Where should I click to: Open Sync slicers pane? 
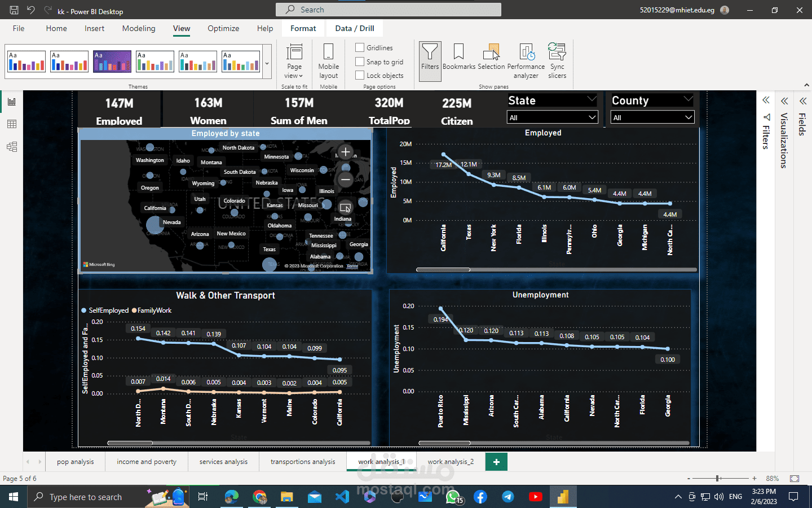click(557, 60)
